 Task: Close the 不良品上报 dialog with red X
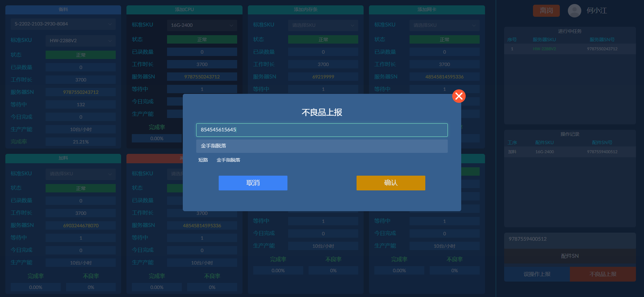[x=459, y=96]
